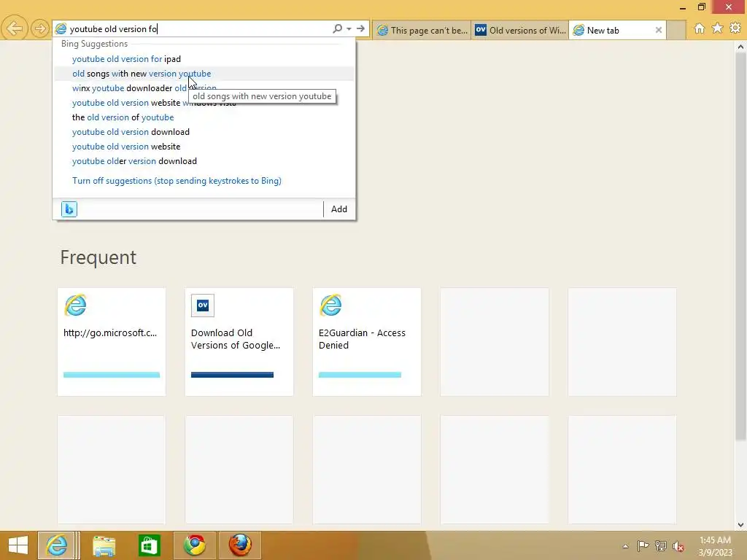Click IE icon on E2Guardian tile
The width and height of the screenshot is (747, 560).
[x=330, y=306]
